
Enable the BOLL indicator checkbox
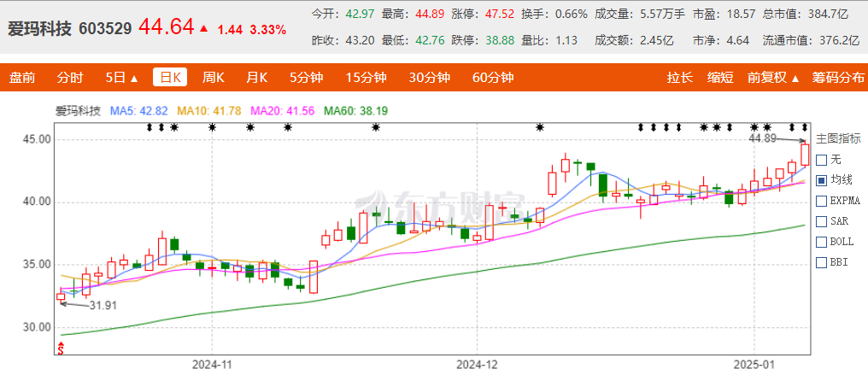(822, 242)
